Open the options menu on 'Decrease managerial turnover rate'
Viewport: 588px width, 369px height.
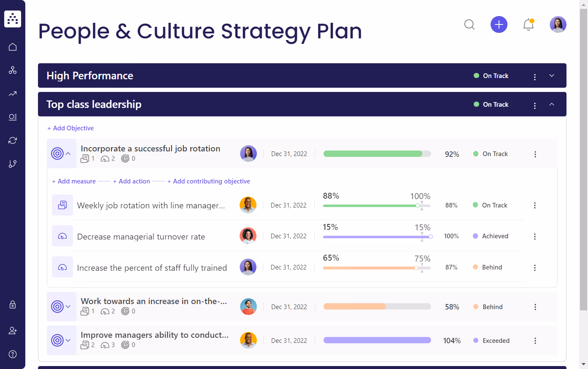pyautogui.click(x=535, y=236)
